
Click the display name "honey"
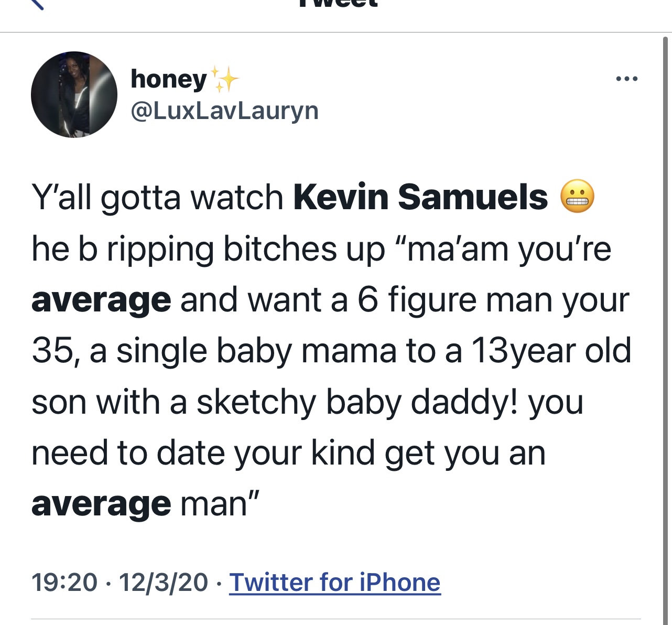tap(168, 79)
